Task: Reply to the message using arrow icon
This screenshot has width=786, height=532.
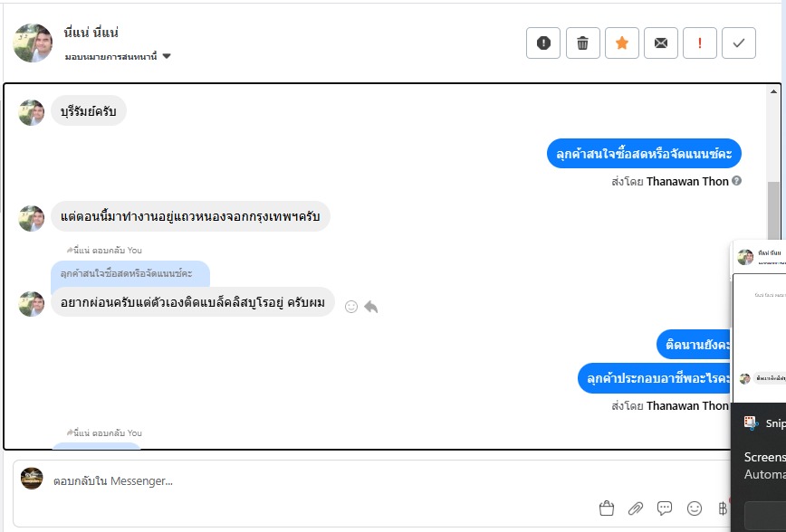Action: coord(370,307)
